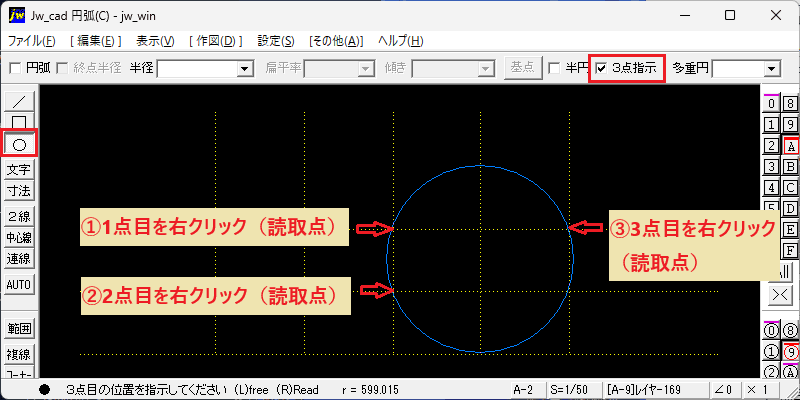Switch to layer E
The image size is (800, 400).
point(790,229)
